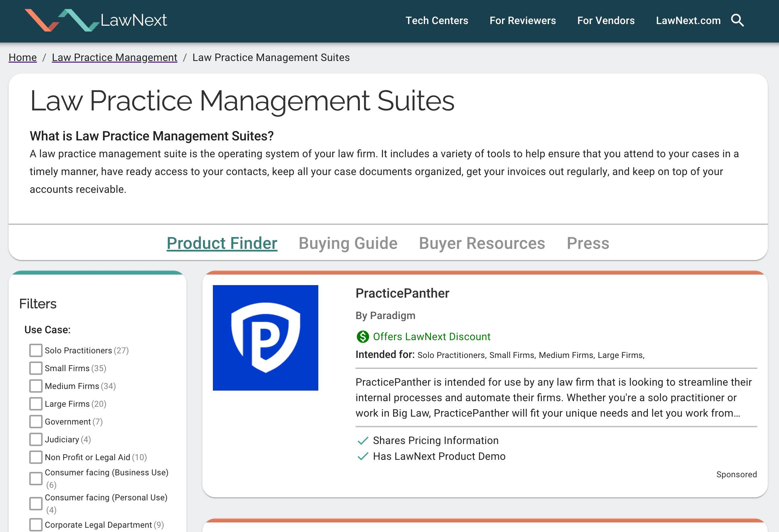Select the Product Finder tab

click(222, 243)
